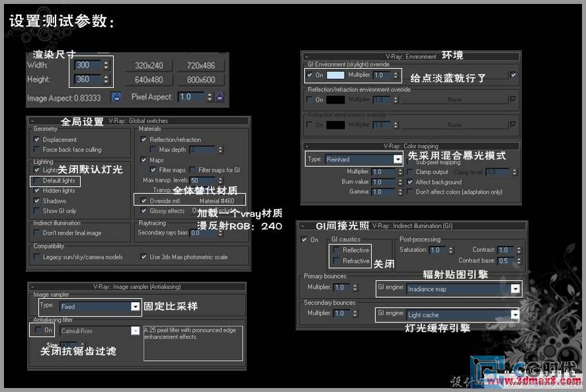
Task: Click the Contrast base value field
Action: click(507, 260)
